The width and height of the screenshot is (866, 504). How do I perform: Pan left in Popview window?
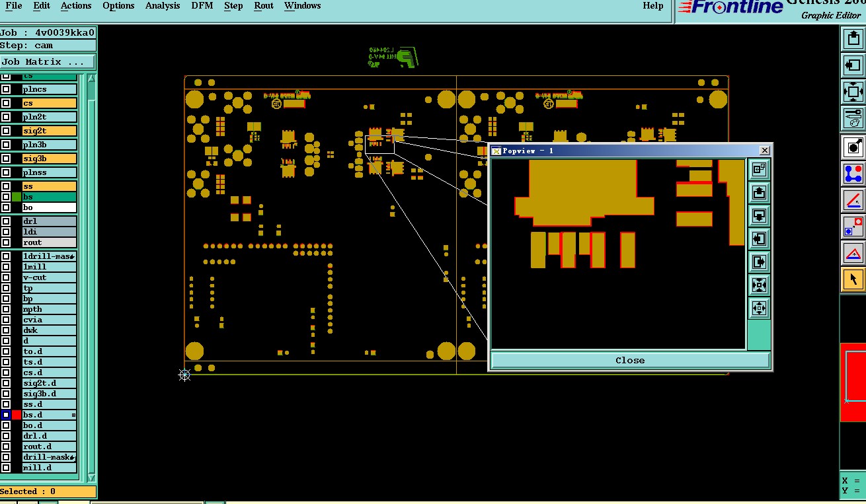(759, 239)
